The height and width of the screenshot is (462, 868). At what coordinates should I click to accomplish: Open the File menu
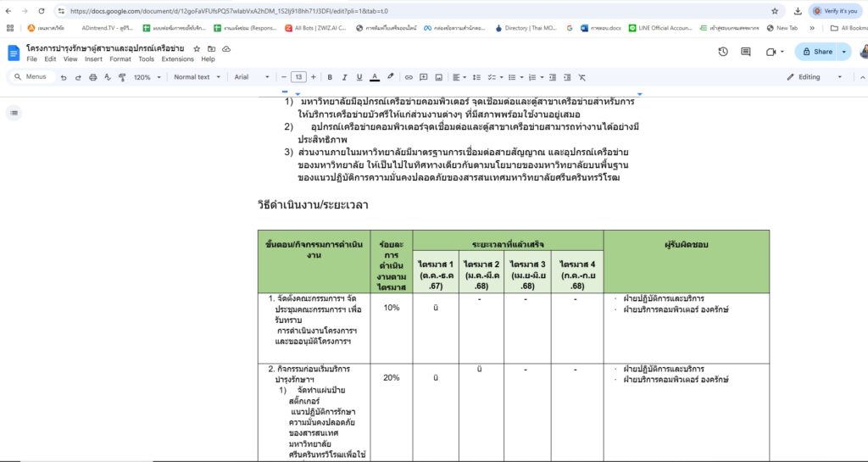click(32, 59)
